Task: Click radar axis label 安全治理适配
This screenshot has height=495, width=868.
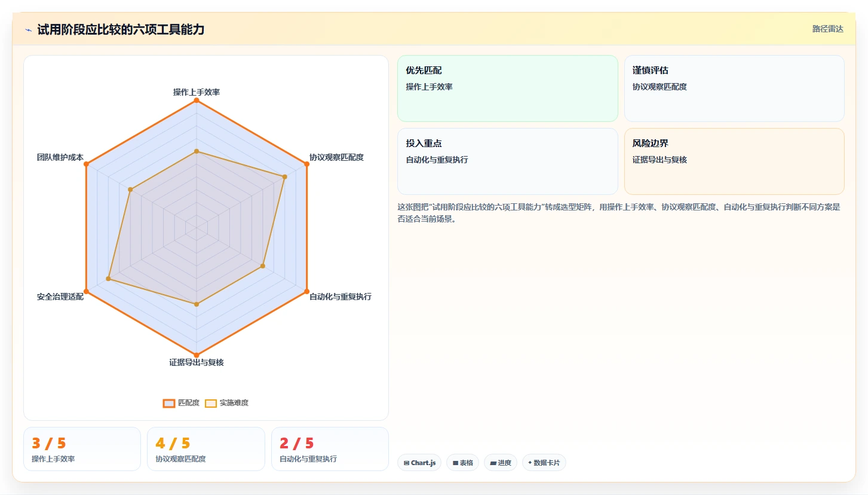Action: [x=60, y=297]
